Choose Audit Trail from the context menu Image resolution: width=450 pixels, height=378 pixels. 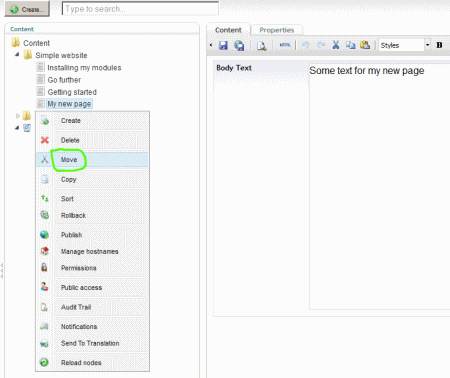click(x=92, y=307)
